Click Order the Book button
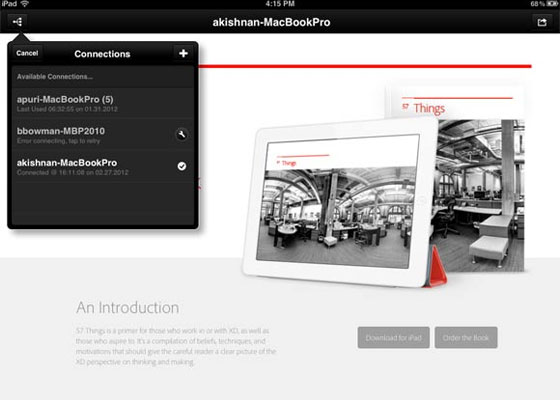The height and width of the screenshot is (400, 560). click(x=466, y=338)
